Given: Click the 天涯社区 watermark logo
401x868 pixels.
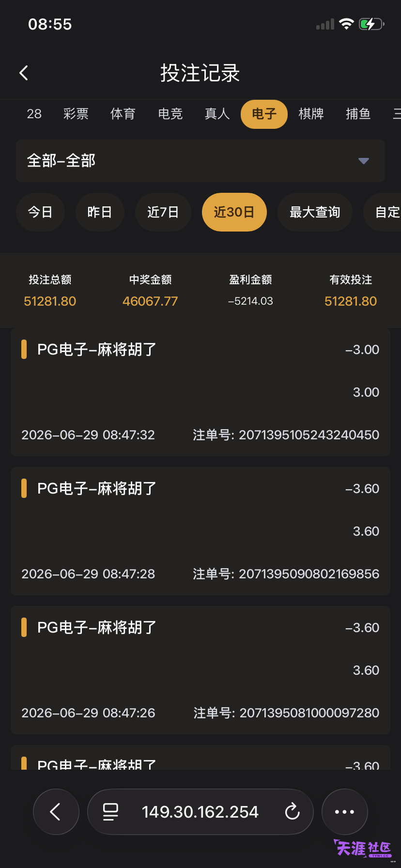Looking at the screenshot, I should coord(363,849).
